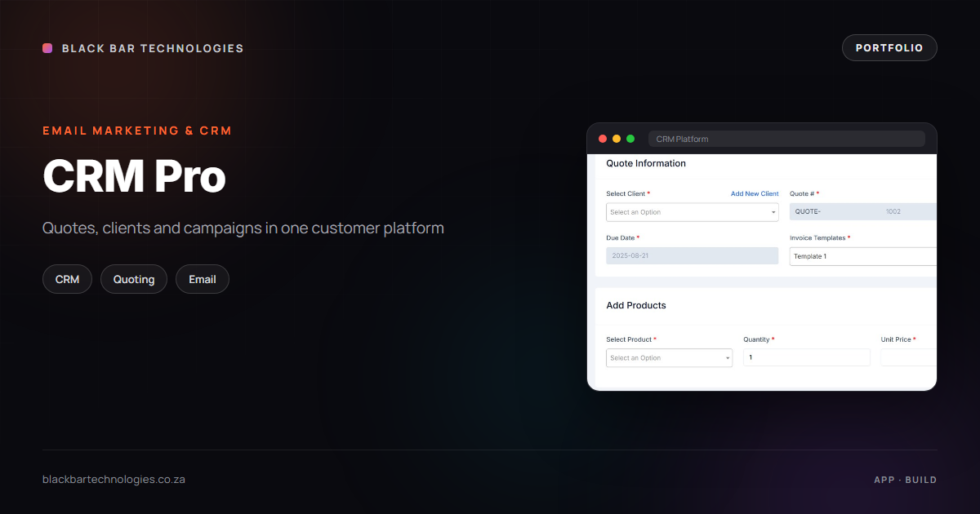
Task: Open the Select Product dropdown
Action: [x=670, y=358]
